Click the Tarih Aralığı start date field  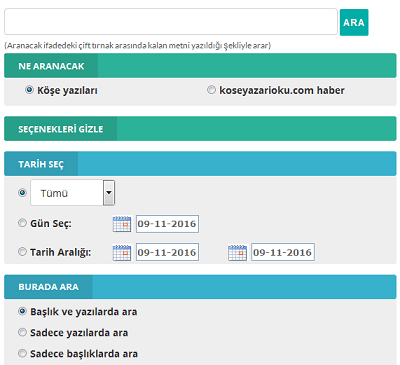click(167, 252)
